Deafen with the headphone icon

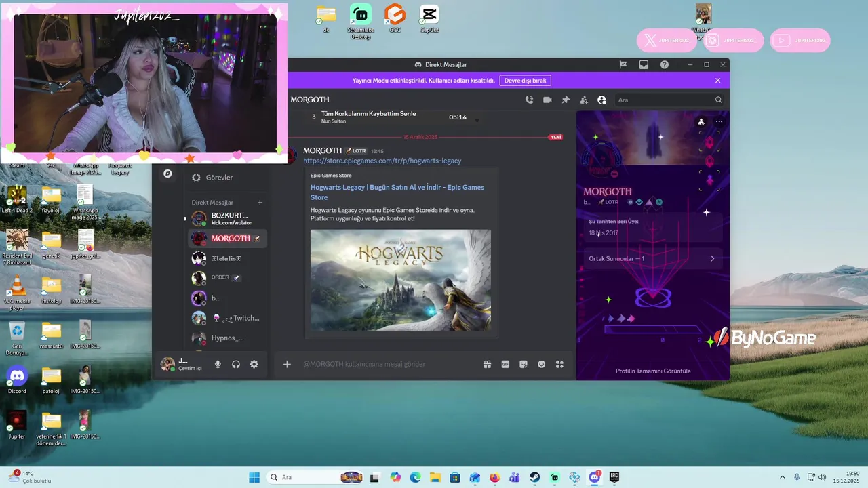tap(236, 364)
